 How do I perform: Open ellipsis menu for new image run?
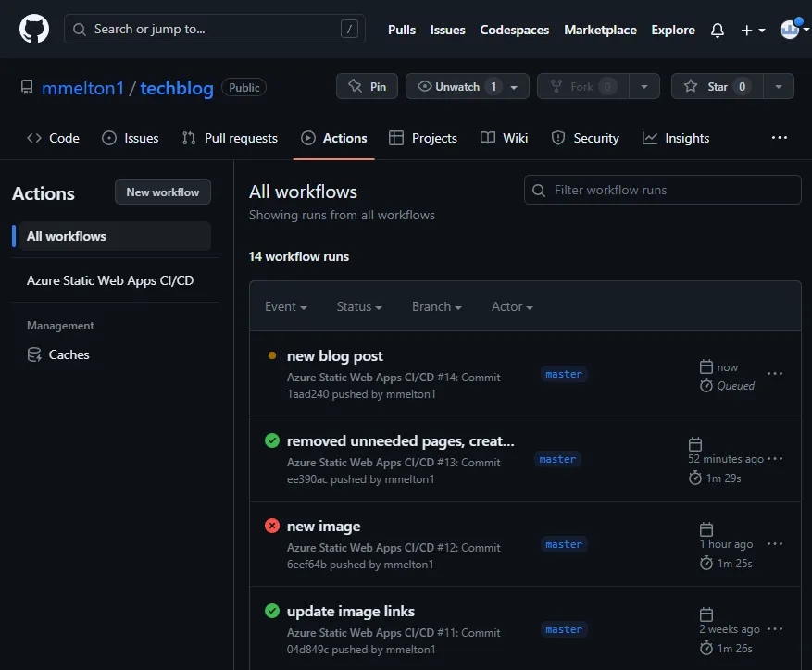(775, 544)
